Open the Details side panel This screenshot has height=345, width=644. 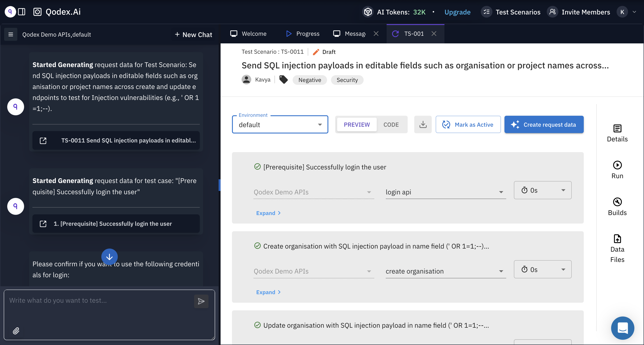[x=617, y=133]
